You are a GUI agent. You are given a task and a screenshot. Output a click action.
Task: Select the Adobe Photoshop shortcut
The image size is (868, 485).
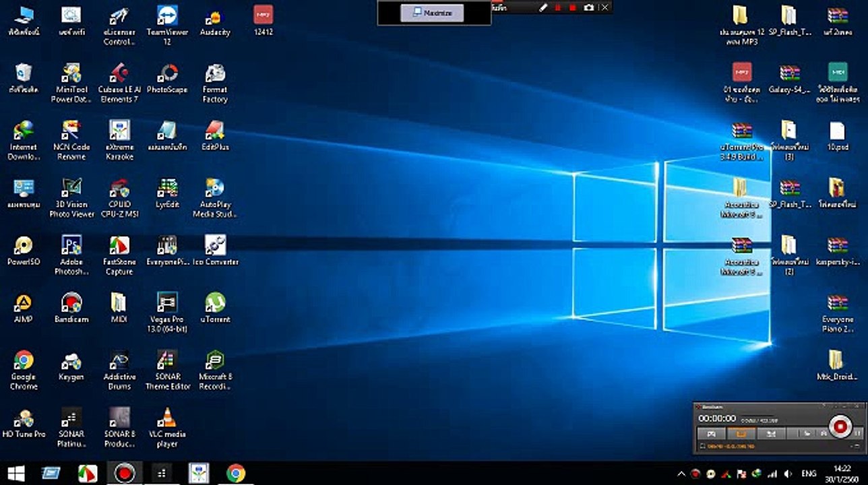click(71, 255)
